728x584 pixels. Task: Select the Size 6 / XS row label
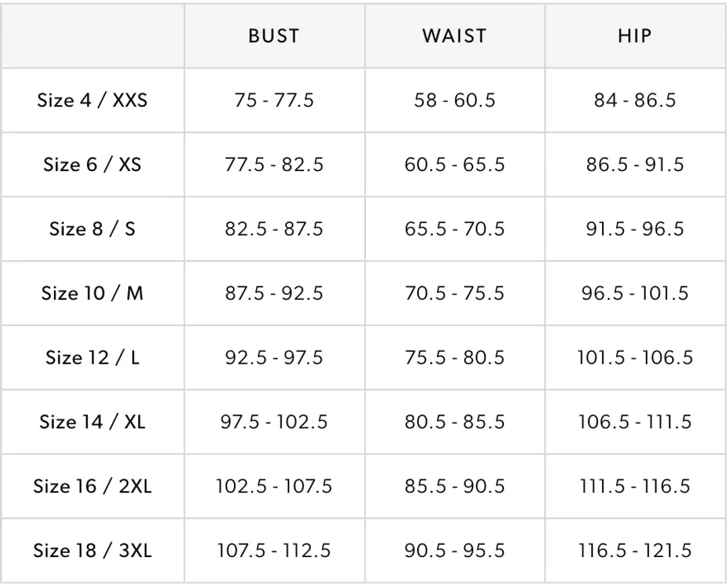coord(92,164)
